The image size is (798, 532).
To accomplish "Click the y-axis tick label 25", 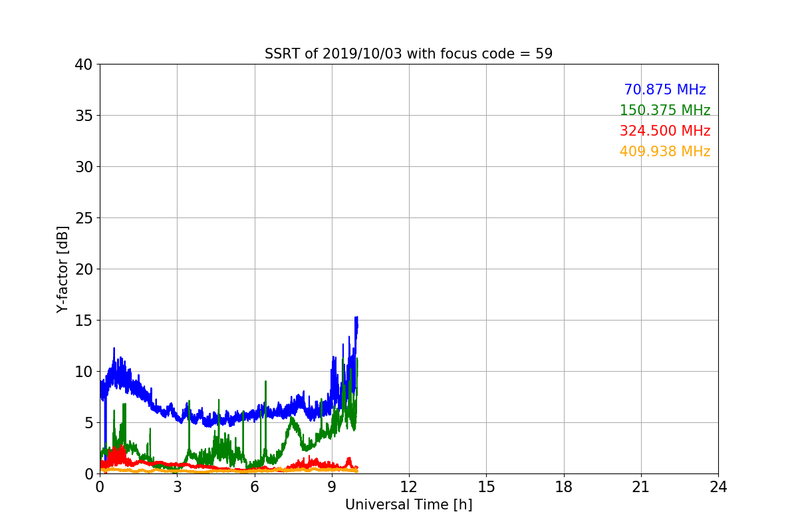I will [x=84, y=218].
